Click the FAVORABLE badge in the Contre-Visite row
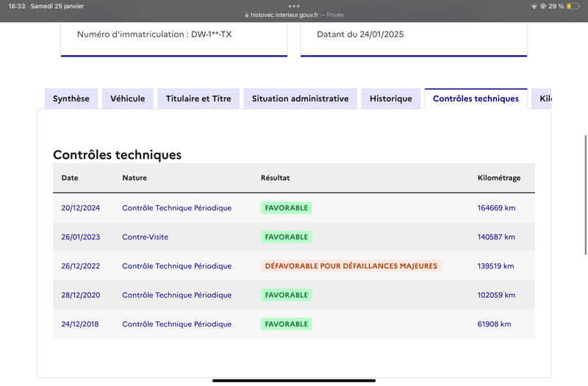This screenshot has height=386, width=588. point(287,237)
